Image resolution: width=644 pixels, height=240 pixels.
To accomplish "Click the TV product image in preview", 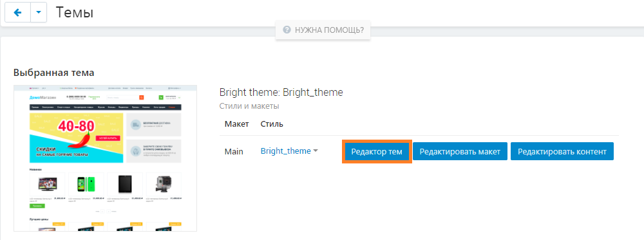I will coord(47,185).
